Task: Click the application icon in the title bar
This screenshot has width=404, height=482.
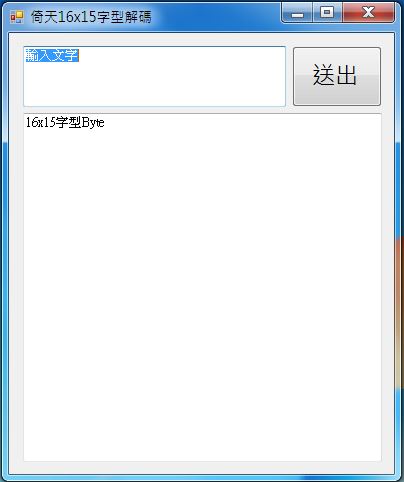Action: [17, 17]
